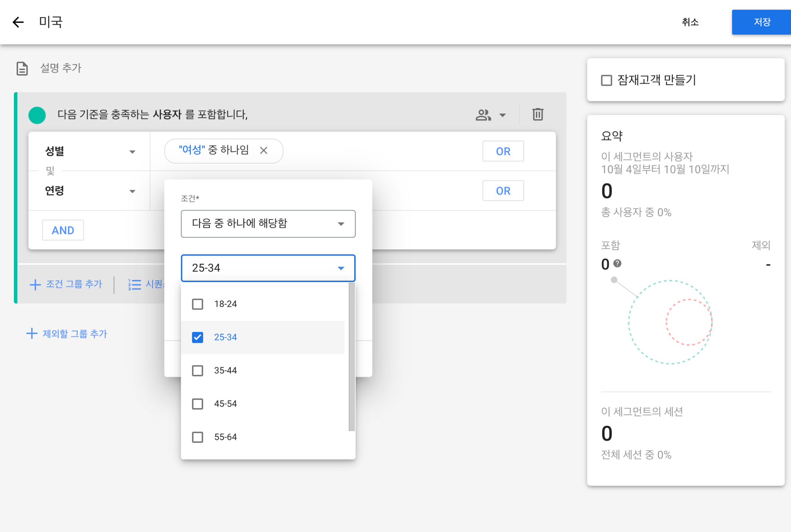Viewport: 791px width, 532px height.
Task: Click plus icon for 제외할 그룹 추가
Action: (x=32, y=333)
